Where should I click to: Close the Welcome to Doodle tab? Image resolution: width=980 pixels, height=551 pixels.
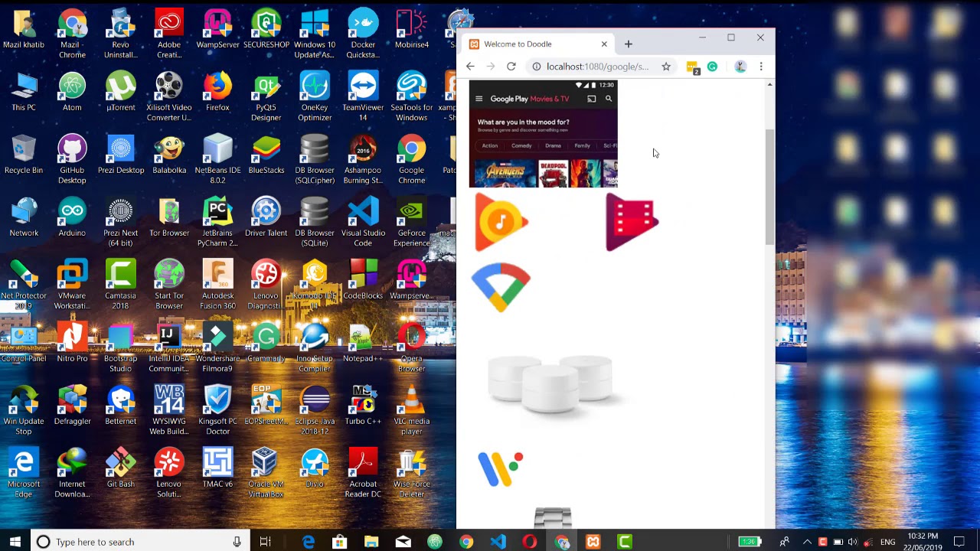pyautogui.click(x=604, y=44)
